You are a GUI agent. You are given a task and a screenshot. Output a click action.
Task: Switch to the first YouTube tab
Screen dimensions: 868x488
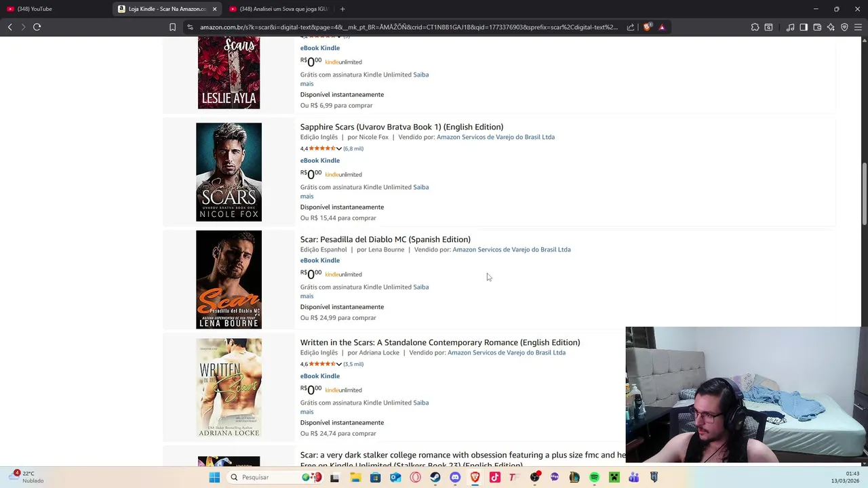click(56, 9)
